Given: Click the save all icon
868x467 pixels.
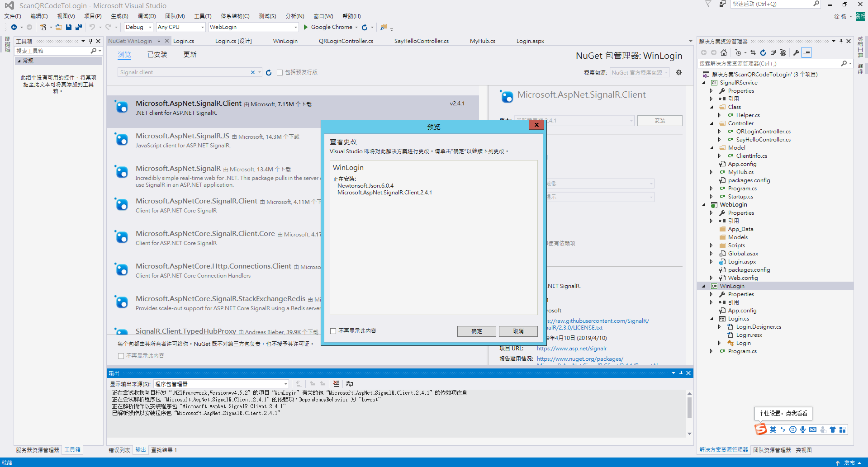Looking at the screenshot, I should [x=79, y=27].
